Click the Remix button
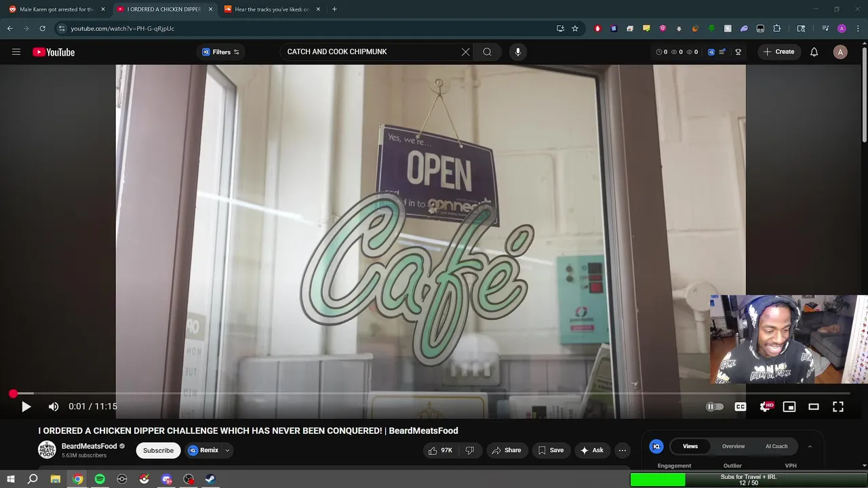The image size is (868, 488). 203,450
